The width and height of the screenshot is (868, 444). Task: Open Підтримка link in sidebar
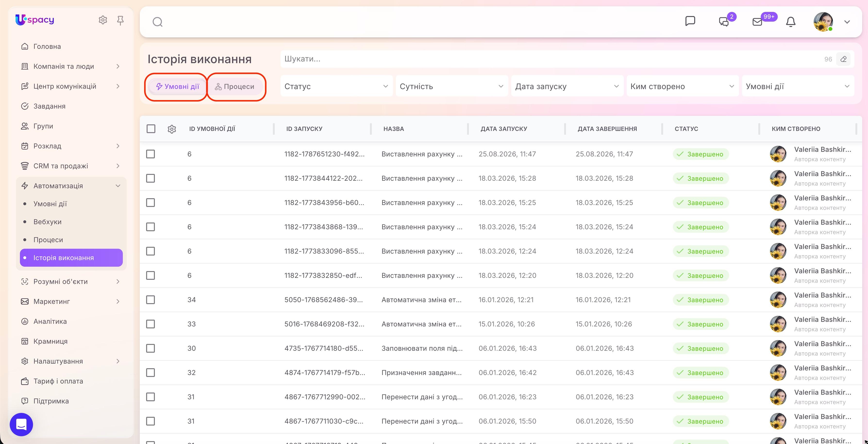pos(71,401)
